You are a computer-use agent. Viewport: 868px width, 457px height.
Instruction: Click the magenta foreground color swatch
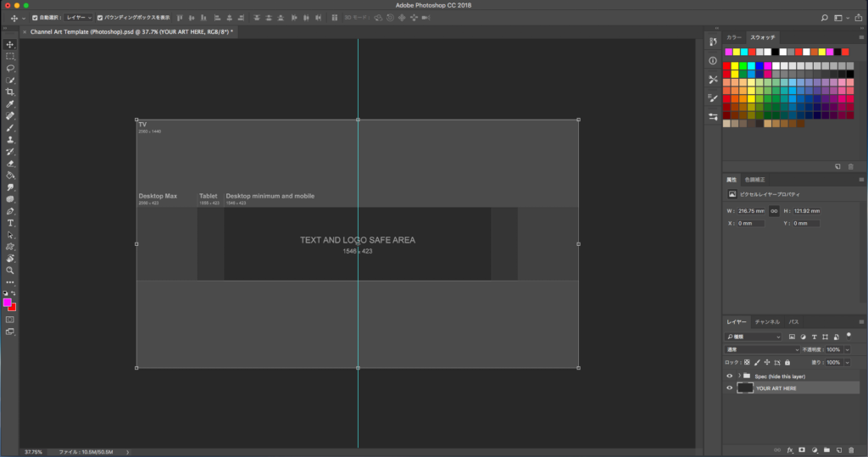[x=8, y=303]
